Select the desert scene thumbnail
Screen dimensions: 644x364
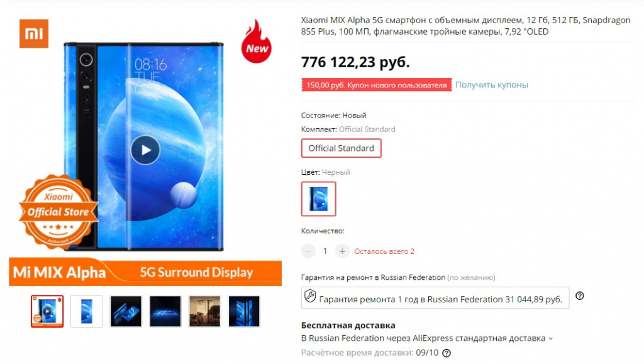(x=204, y=311)
